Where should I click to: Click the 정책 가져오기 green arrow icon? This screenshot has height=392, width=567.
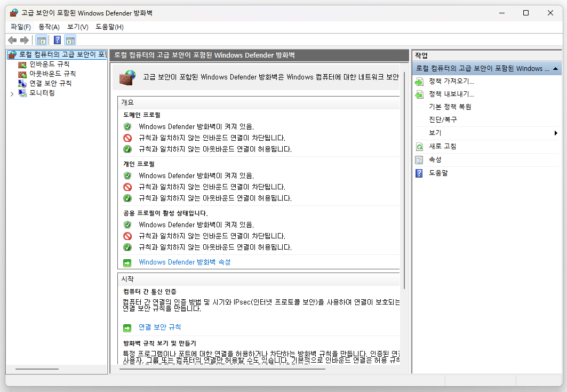pos(419,82)
